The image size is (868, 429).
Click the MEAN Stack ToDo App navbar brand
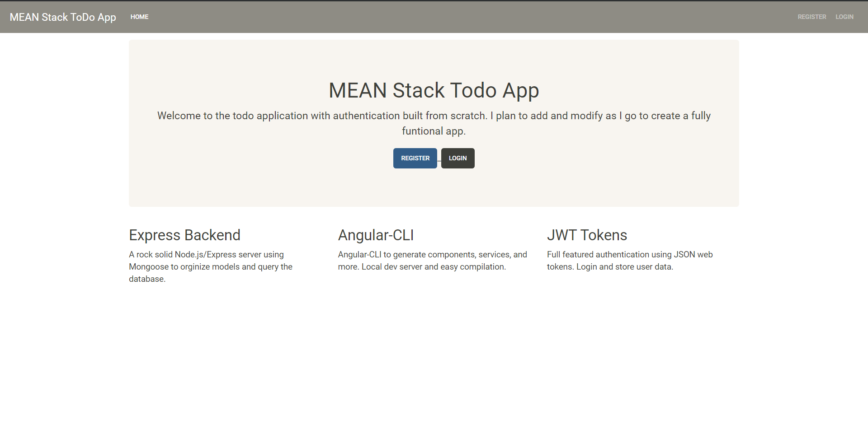pyautogui.click(x=63, y=17)
